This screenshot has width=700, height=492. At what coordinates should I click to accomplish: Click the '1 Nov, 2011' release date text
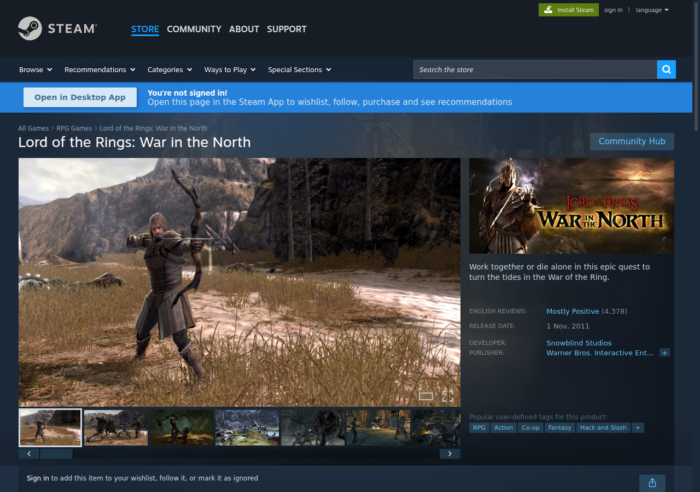pos(567,326)
